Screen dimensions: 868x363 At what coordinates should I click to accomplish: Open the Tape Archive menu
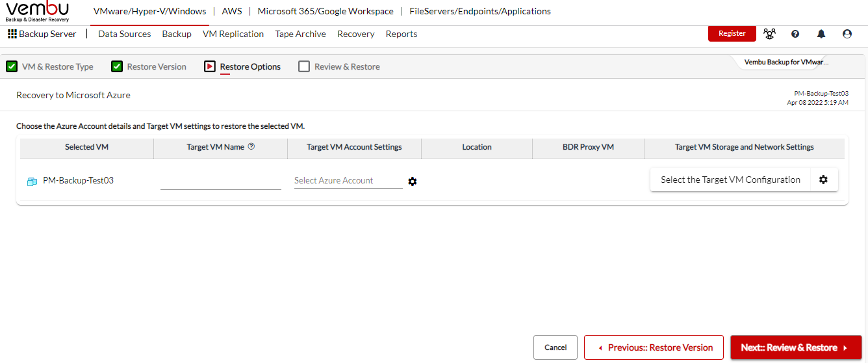[301, 34]
